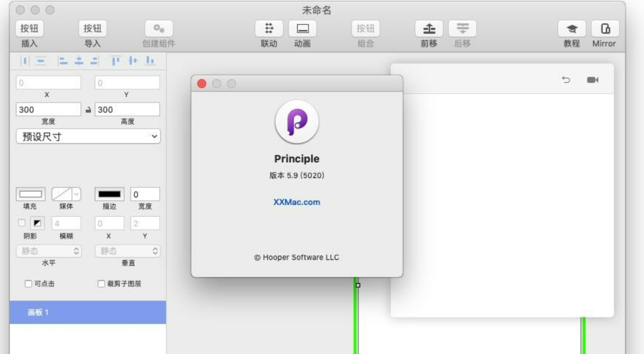Open the 填充 fill color swatch

point(31,194)
